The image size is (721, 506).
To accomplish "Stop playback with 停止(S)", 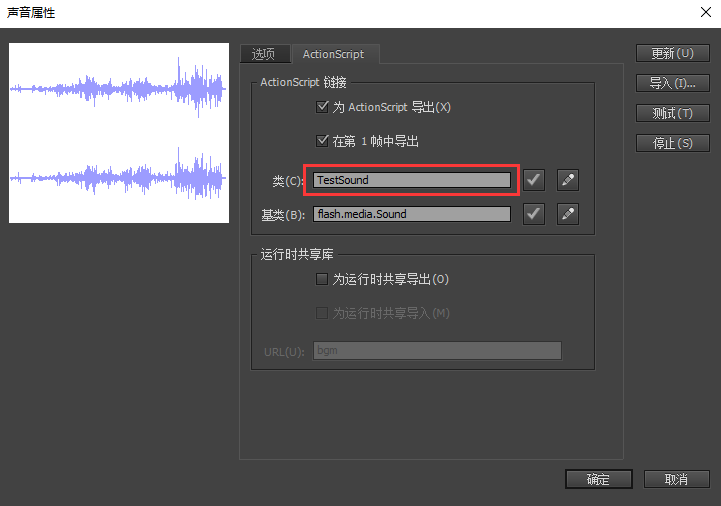I will coord(673,143).
